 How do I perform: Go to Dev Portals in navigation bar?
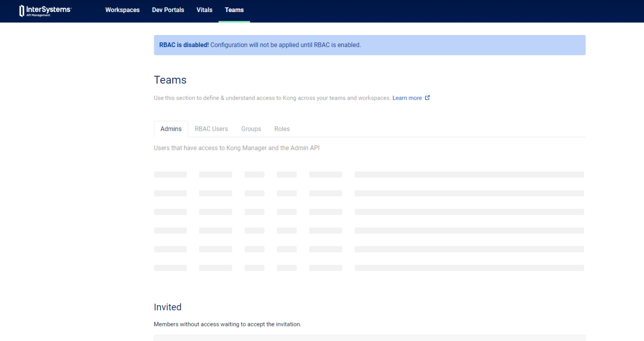[168, 10]
